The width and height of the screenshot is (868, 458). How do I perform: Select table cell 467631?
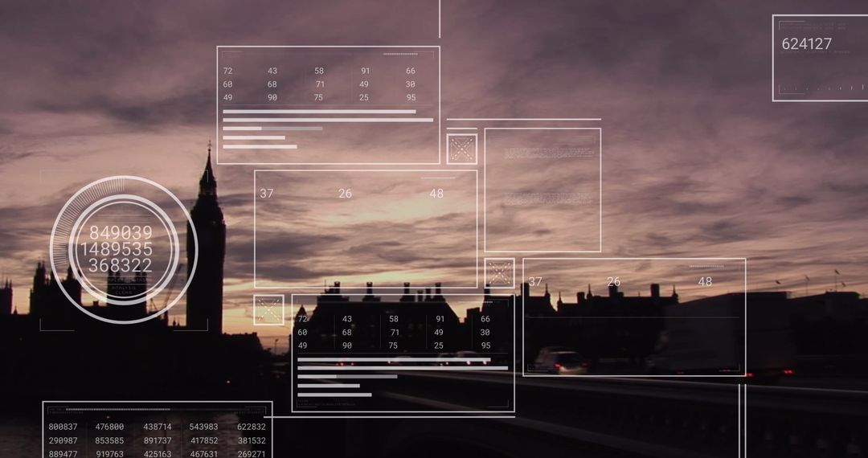[x=203, y=454]
